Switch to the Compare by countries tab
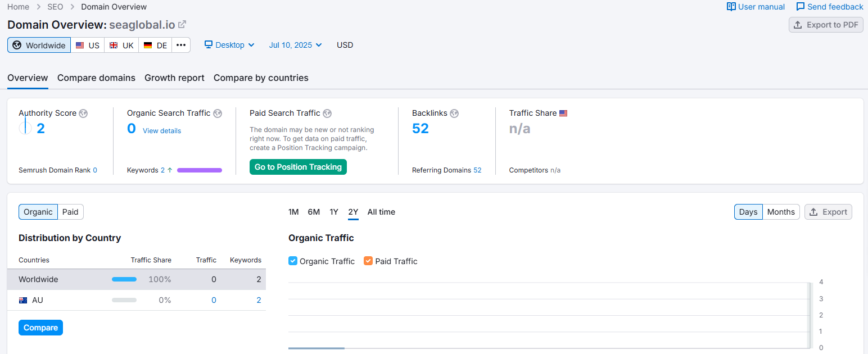The width and height of the screenshot is (868, 354). tap(261, 78)
